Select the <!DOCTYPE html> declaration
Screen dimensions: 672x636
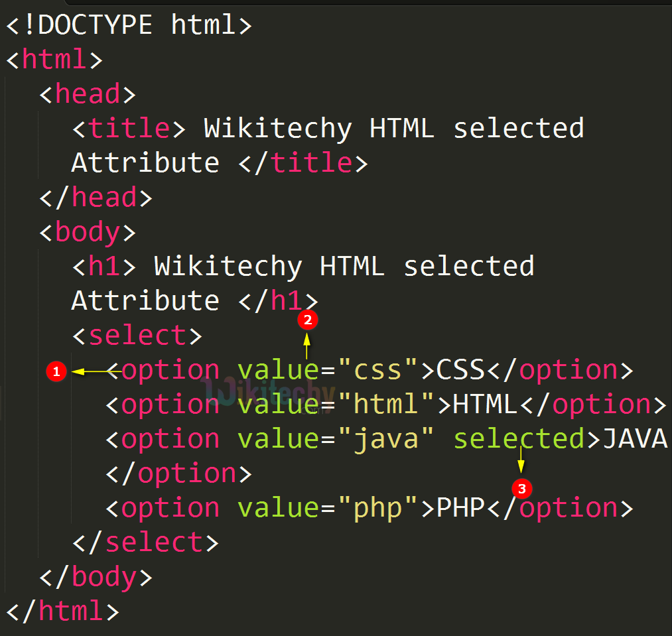coord(129,25)
